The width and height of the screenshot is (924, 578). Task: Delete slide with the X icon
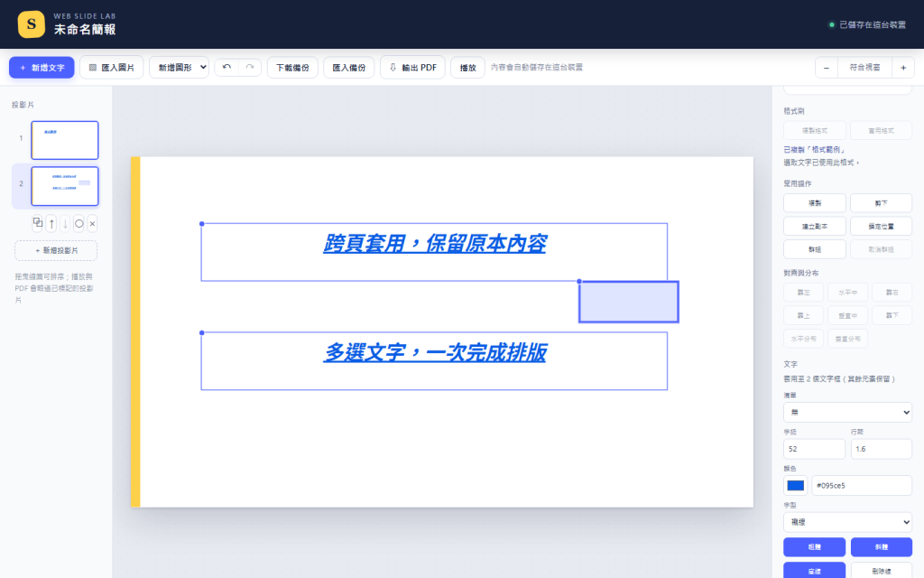pyautogui.click(x=92, y=223)
